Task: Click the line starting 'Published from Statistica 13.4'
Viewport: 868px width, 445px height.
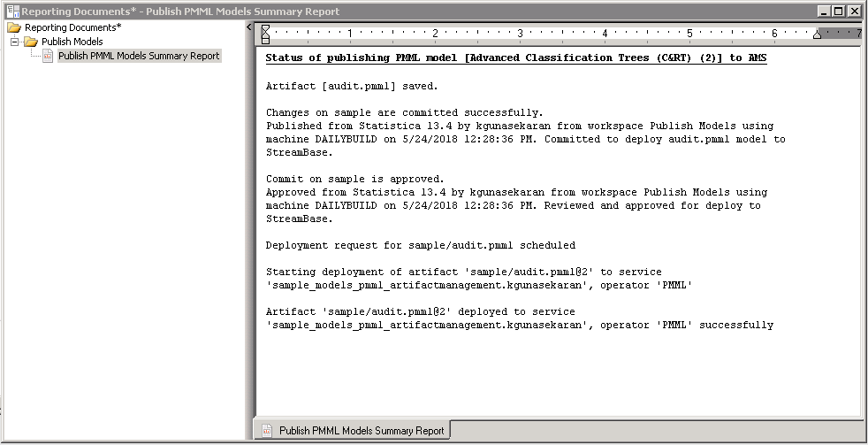Action: click(519, 127)
